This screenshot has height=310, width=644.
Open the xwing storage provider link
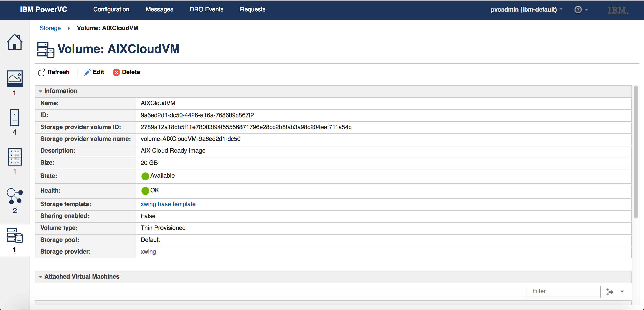point(148,252)
